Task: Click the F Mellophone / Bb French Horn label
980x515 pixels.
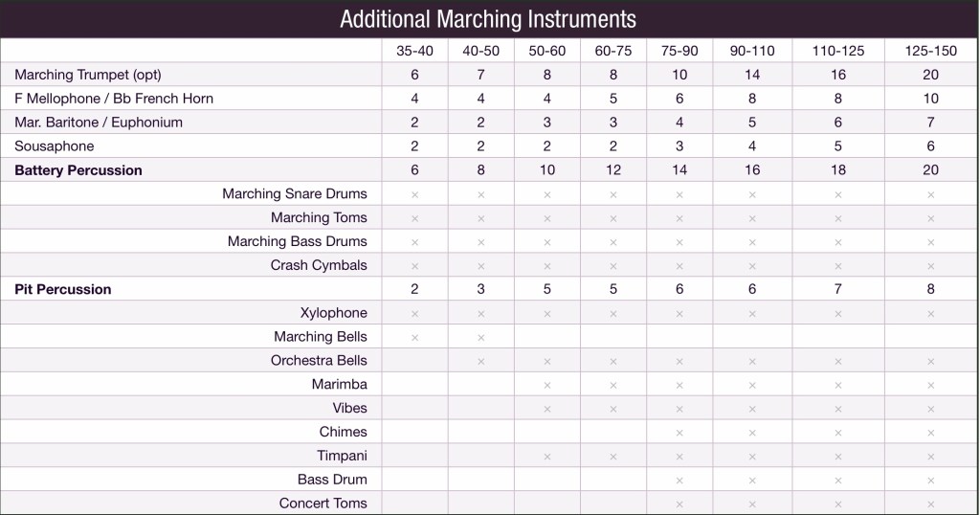Action: tap(114, 99)
